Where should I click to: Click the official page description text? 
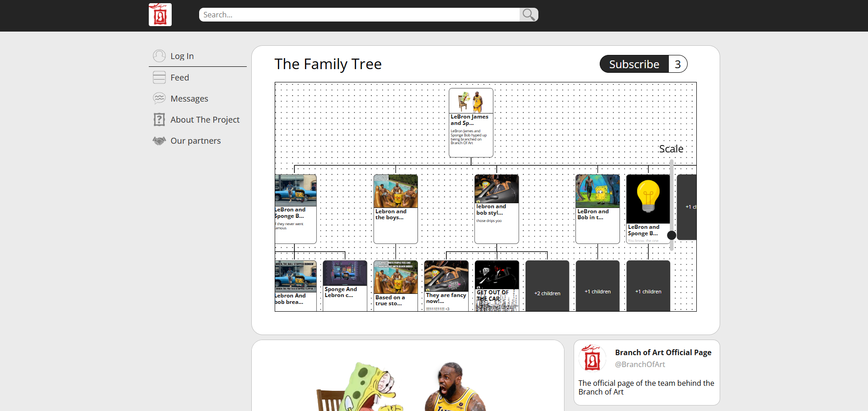[646, 387]
